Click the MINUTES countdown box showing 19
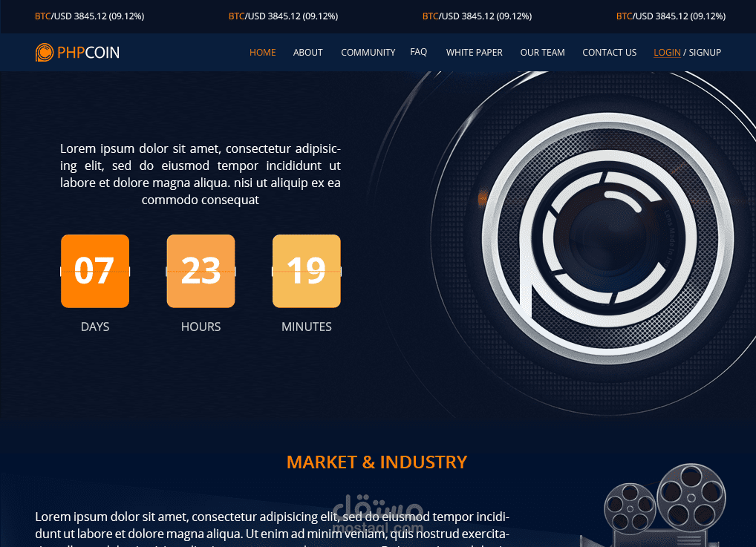 [306, 271]
